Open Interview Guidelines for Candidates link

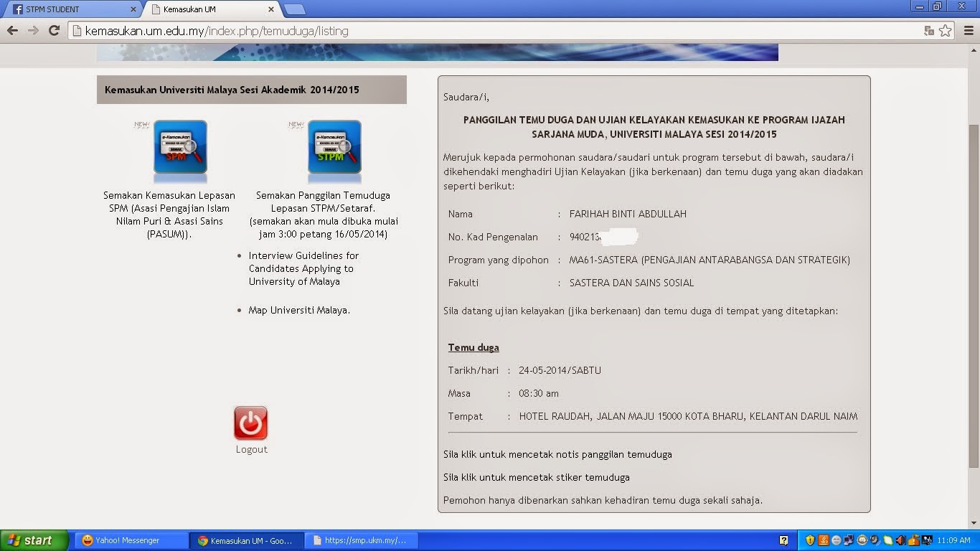pyautogui.click(x=304, y=268)
